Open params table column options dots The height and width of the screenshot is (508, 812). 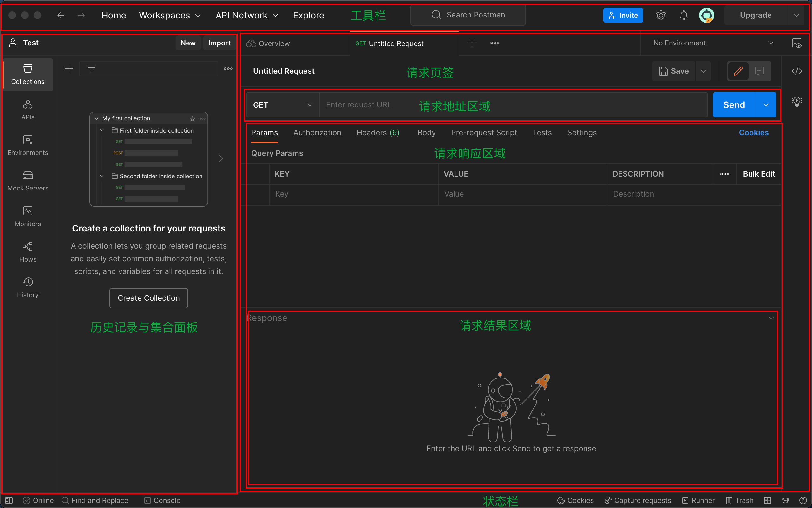coord(724,174)
